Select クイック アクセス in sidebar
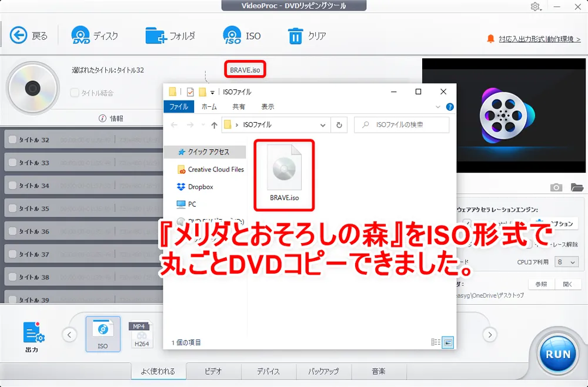The height and width of the screenshot is (387, 588). 205,152
